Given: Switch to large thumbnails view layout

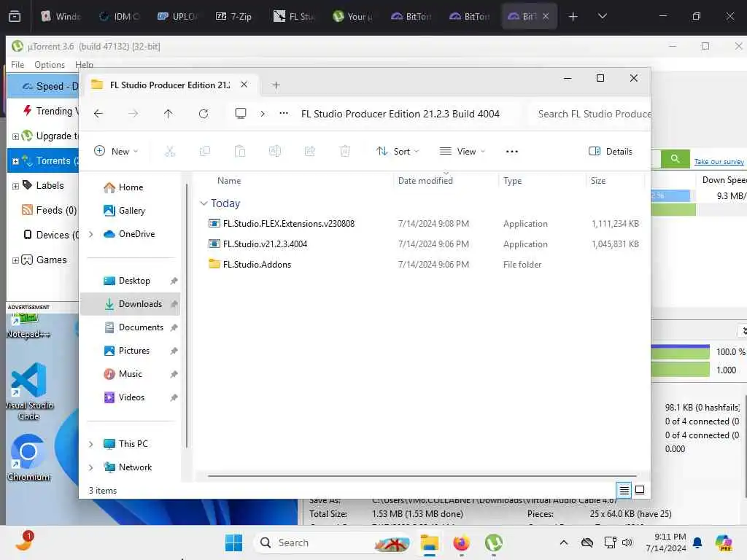Looking at the screenshot, I should pos(640,489).
